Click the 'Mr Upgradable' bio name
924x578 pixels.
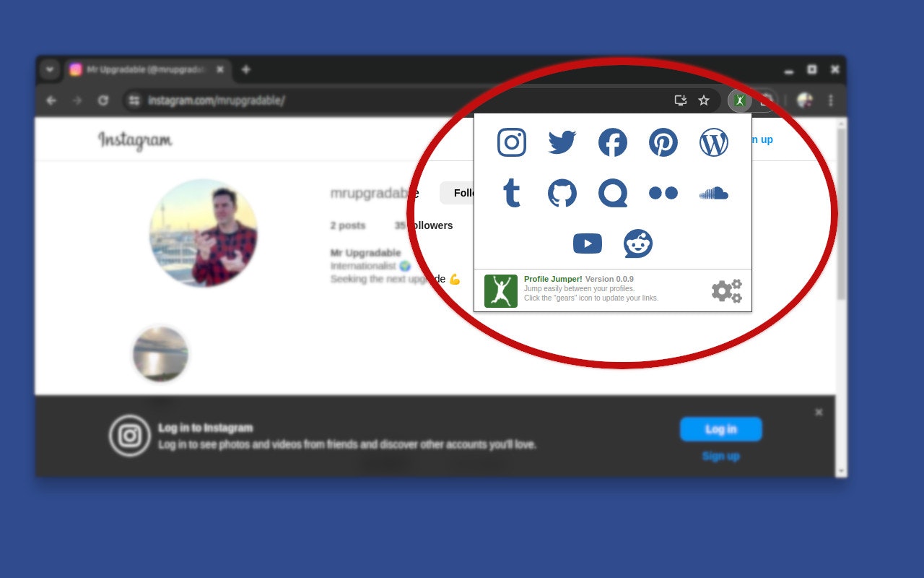pos(365,253)
